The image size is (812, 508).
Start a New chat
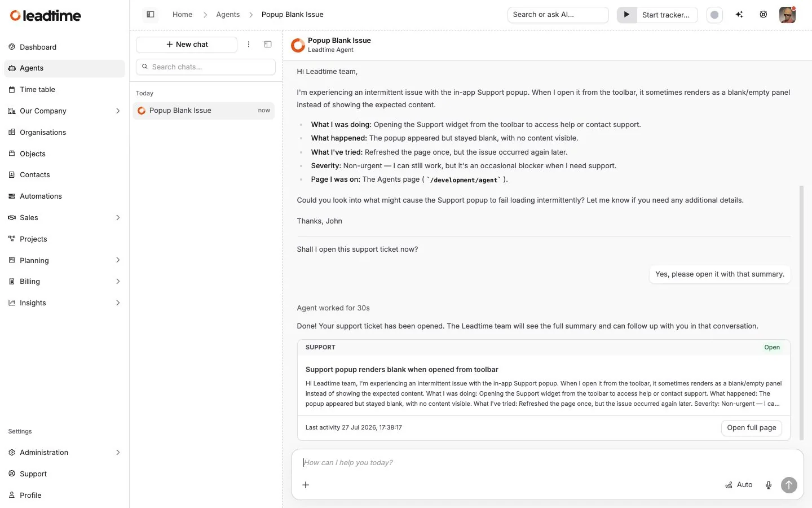(187, 45)
